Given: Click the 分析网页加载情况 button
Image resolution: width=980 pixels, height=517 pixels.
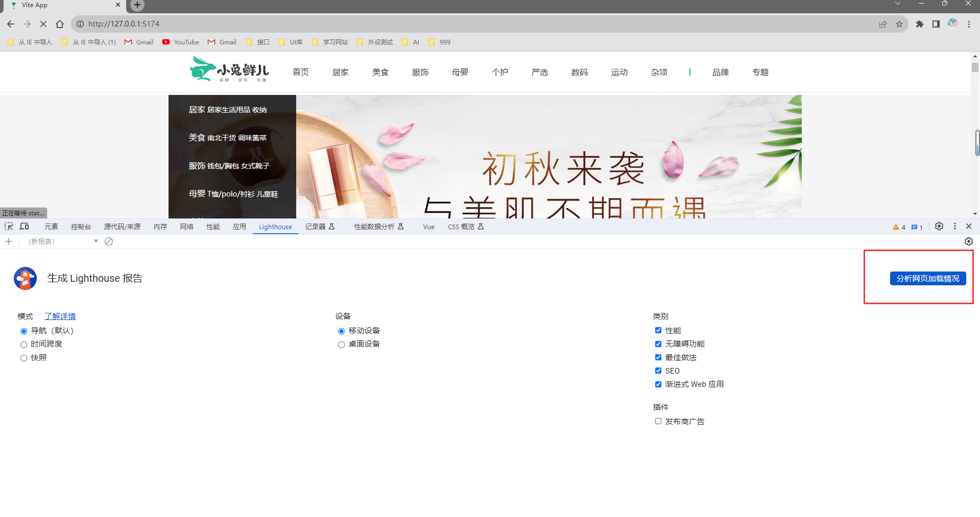Looking at the screenshot, I should (x=927, y=279).
